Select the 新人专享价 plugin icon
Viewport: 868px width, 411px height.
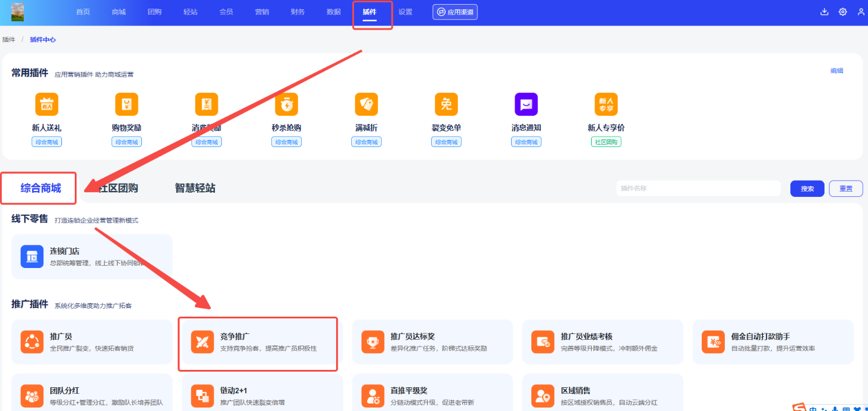[606, 104]
